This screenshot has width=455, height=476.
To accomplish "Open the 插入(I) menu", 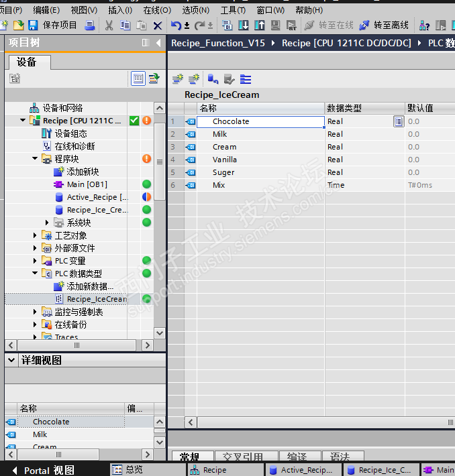I will [x=120, y=10].
